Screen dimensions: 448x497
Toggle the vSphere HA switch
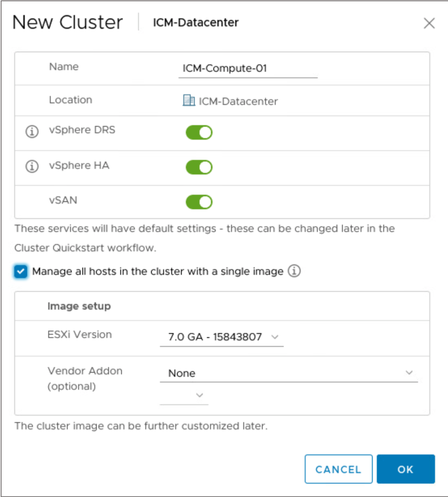[x=199, y=167]
